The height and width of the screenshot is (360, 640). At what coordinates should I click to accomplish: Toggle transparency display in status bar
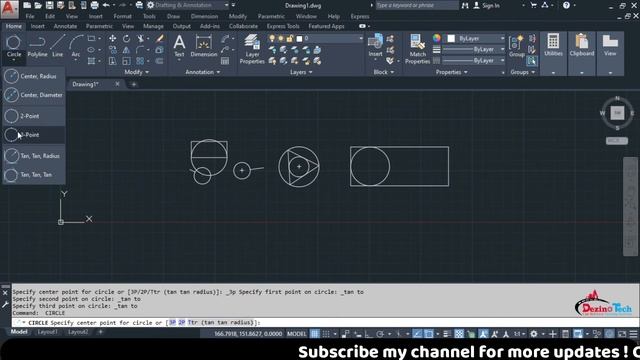click(x=459, y=334)
